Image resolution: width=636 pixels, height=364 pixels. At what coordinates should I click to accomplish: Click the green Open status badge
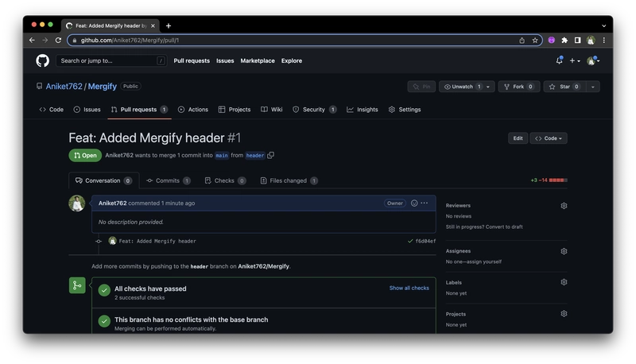tap(85, 155)
